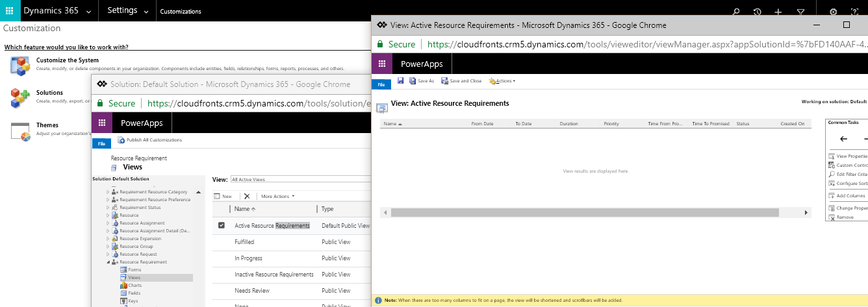Open the Actions dropdown menu
The image size is (868, 307).
(502, 81)
